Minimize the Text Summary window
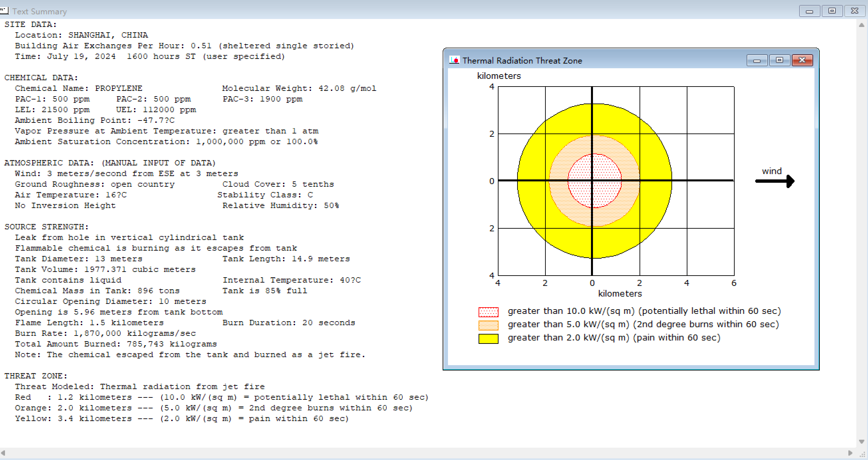 (809, 11)
